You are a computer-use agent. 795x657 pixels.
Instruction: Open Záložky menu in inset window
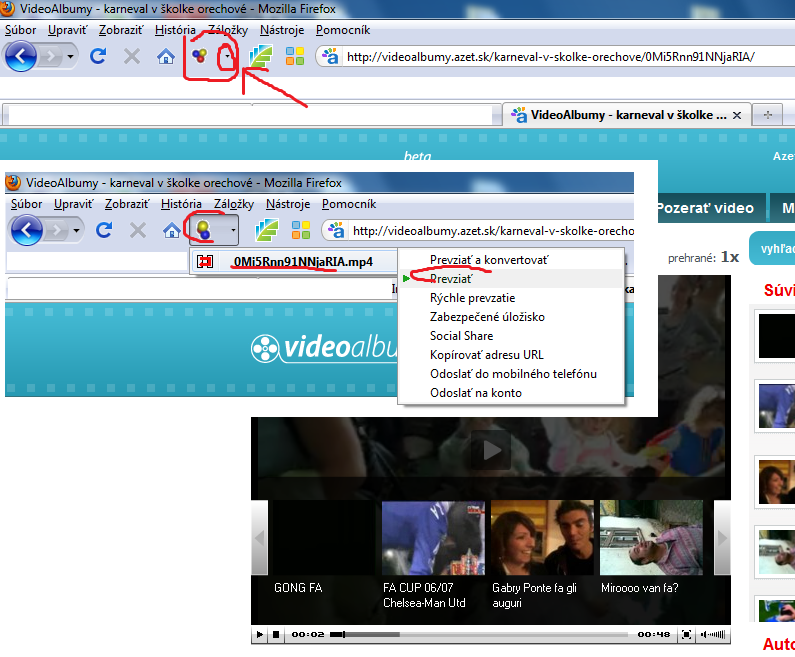pyautogui.click(x=234, y=204)
